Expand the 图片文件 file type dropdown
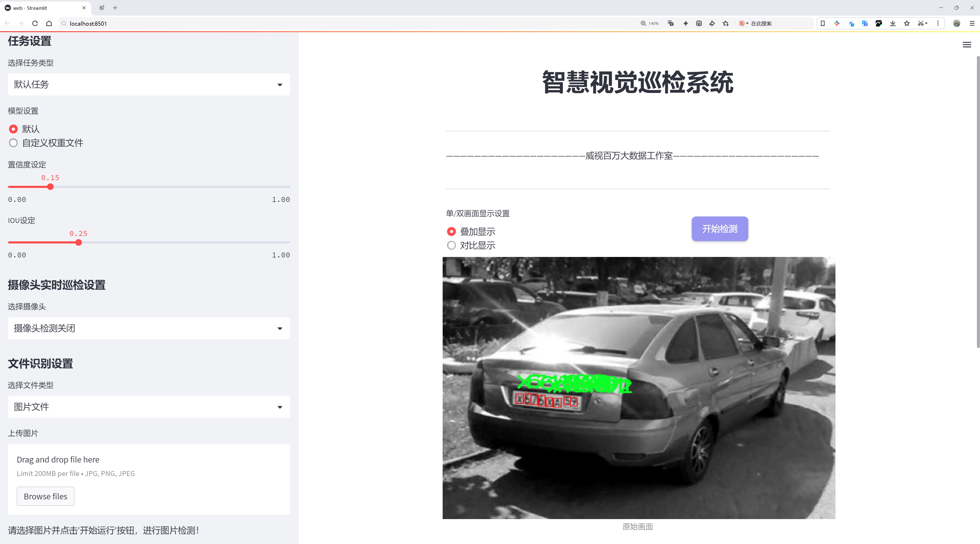980x544 pixels. [x=149, y=407]
